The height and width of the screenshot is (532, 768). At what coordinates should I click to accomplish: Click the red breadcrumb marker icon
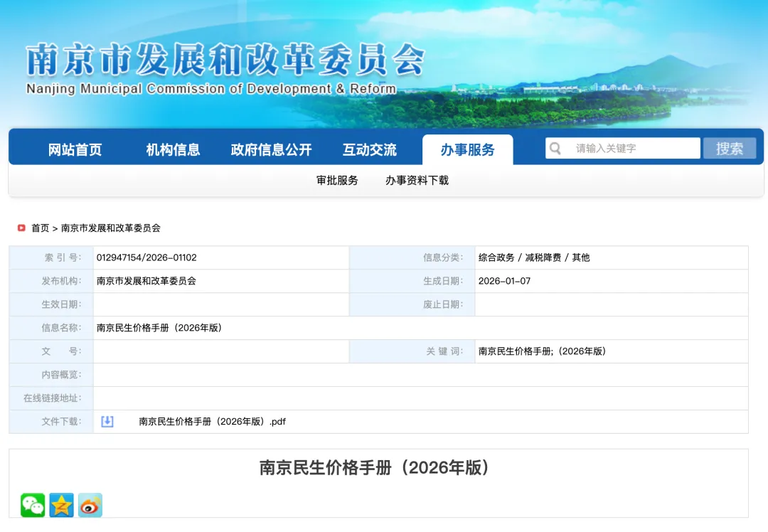coord(21,228)
